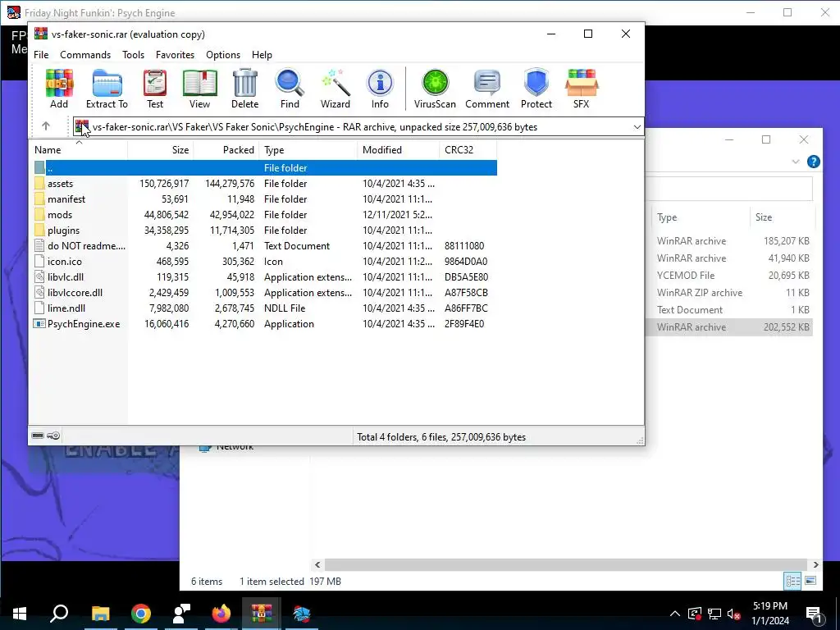Open the Favorites menu
Image resolution: width=840 pixels, height=630 pixels.
176,55
